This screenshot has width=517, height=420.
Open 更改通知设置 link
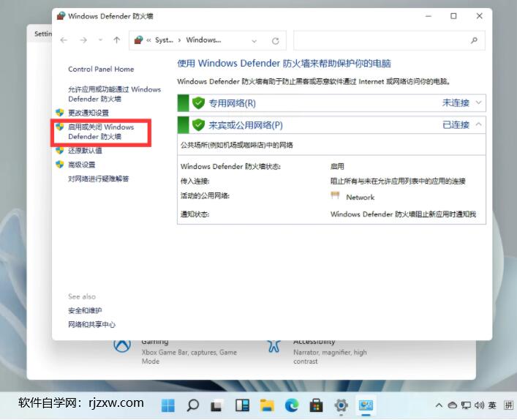tap(88, 113)
